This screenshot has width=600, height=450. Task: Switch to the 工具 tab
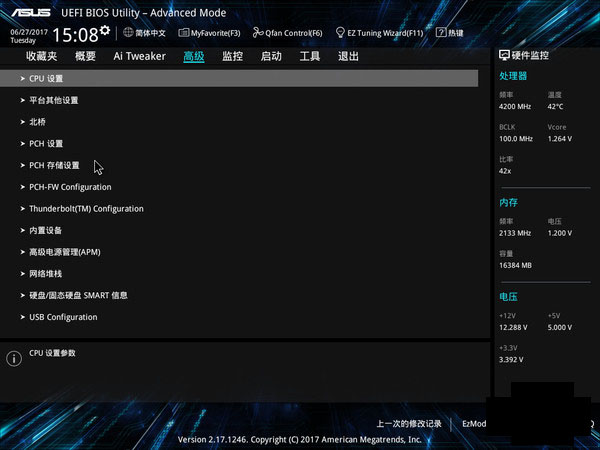[x=310, y=56]
